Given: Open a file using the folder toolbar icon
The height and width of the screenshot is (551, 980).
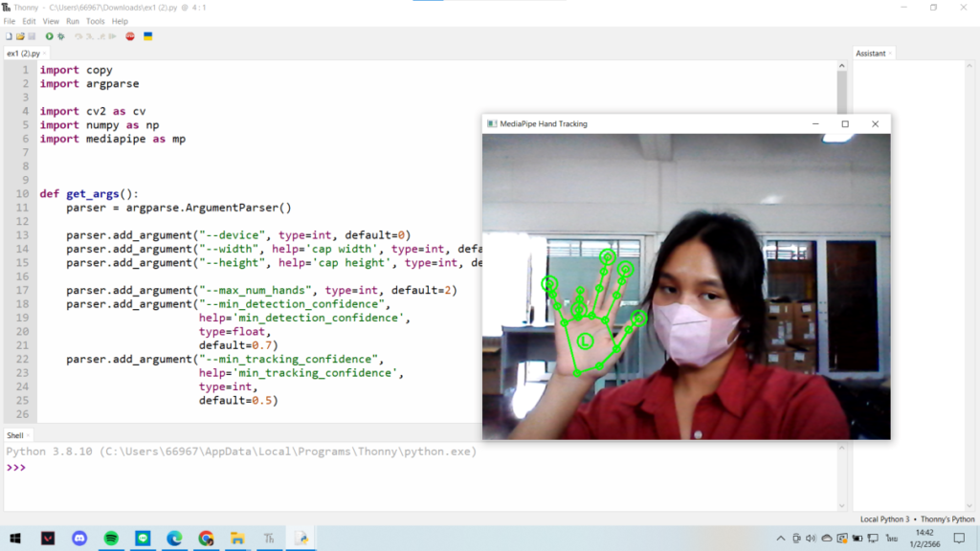Looking at the screenshot, I should pos(20,36).
